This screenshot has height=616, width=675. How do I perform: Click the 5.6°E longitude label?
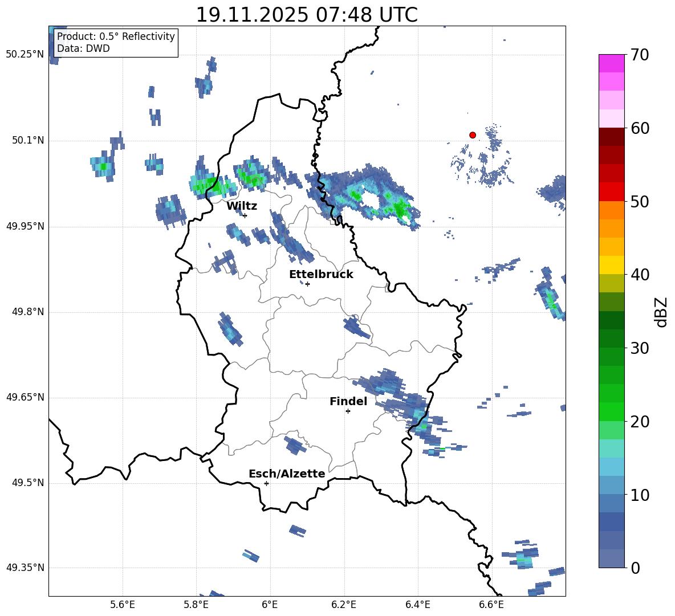point(123,605)
